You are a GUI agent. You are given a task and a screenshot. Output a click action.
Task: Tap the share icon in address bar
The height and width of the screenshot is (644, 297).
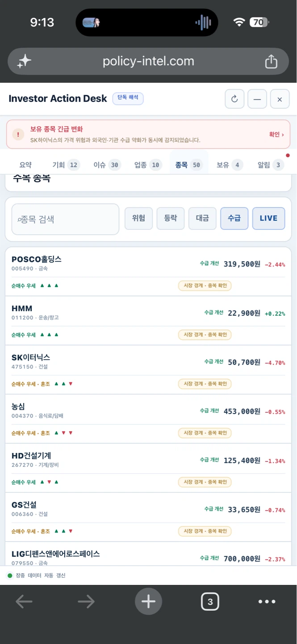(x=271, y=61)
